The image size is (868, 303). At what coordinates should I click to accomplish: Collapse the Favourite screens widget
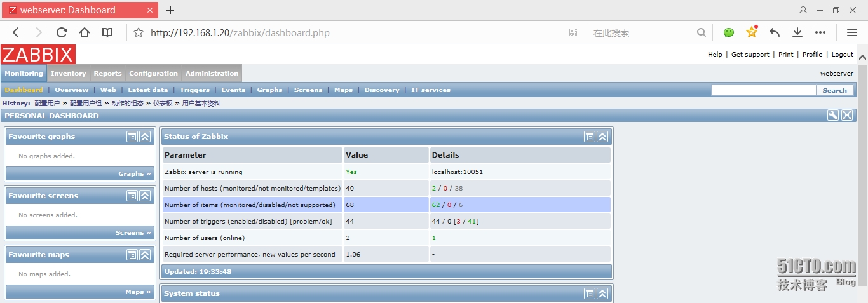(x=145, y=196)
